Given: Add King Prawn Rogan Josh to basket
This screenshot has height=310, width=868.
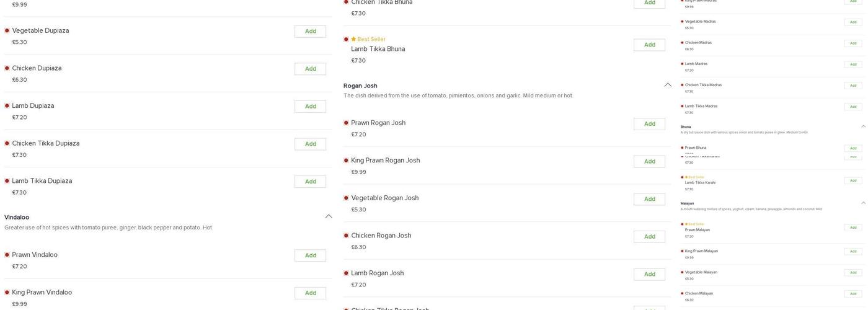Looking at the screenshot, I should pyautogui.click(x=649, y=162).
